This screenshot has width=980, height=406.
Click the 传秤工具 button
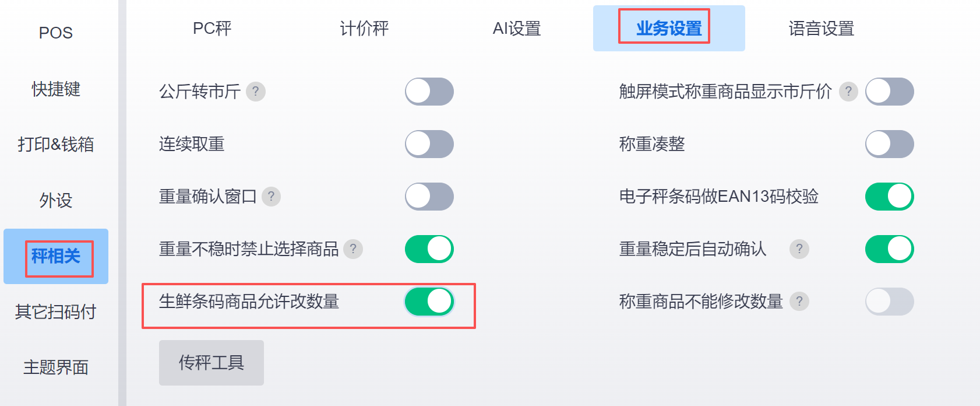point(211,363)
